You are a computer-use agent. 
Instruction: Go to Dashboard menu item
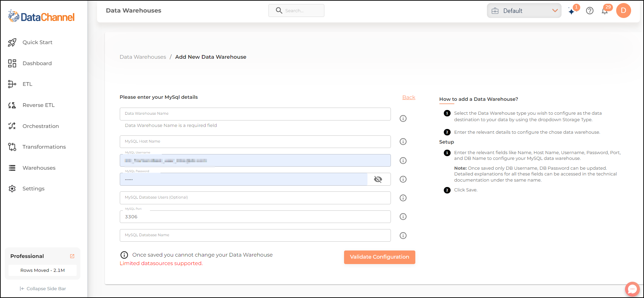click(37, 63)
